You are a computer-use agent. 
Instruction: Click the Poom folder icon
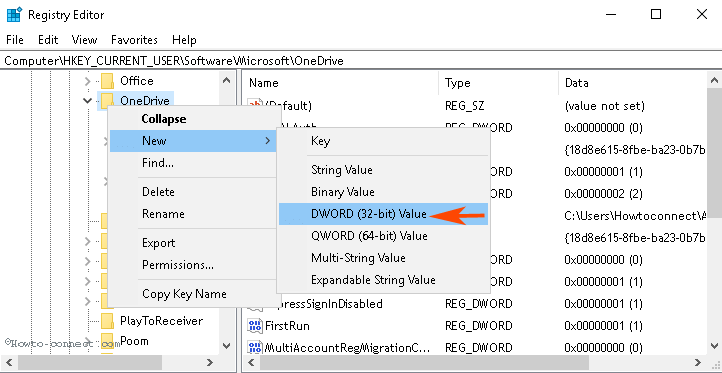[107, 341]
